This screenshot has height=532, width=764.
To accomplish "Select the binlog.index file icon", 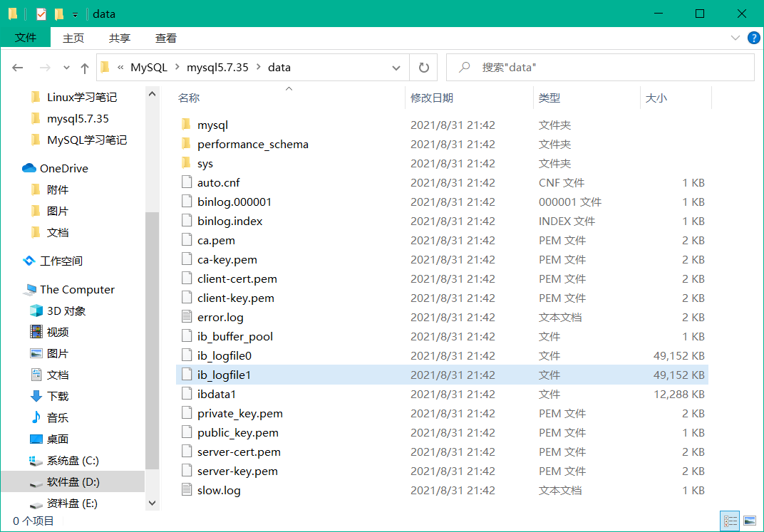I will click(186, 221).
